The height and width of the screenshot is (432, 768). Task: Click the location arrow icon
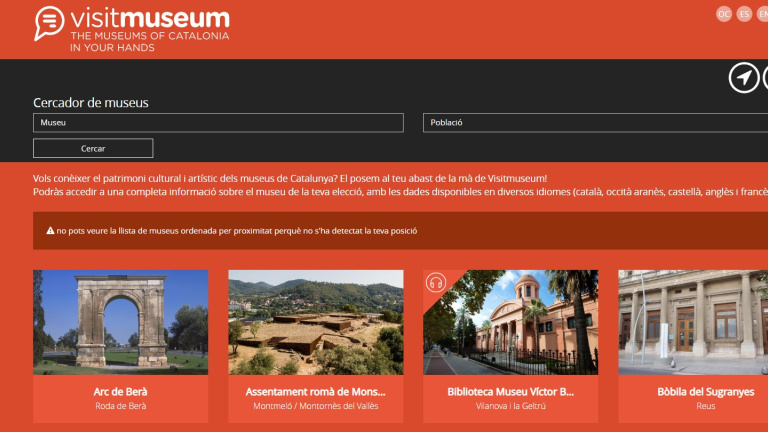tap(743, 77)
